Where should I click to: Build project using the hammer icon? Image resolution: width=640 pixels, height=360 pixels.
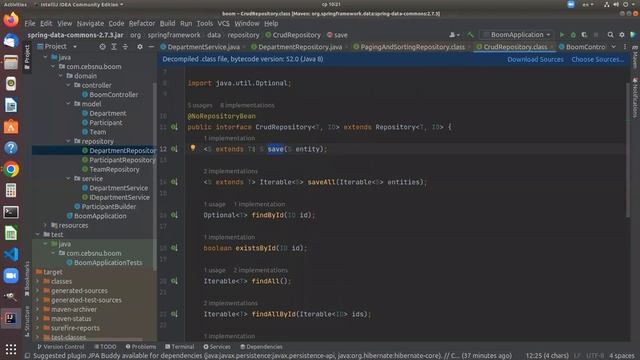click(471, 35)
